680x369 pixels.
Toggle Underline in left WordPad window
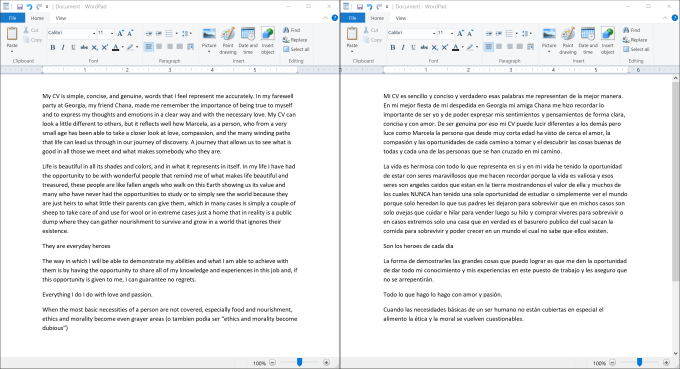[73, 47]
